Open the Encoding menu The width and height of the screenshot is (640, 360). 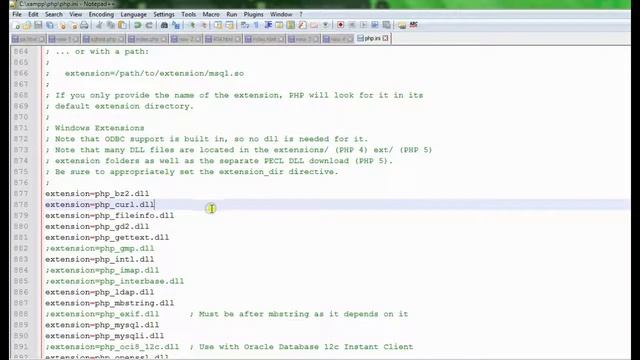[x=101, y=14]
